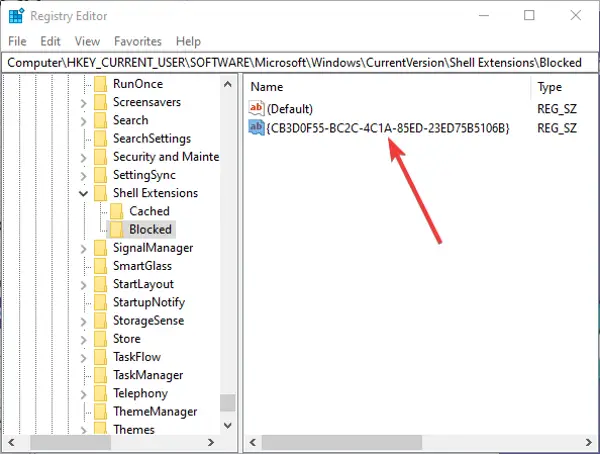Select the TaskManager folder icon
Image resolution: width=600 pixels, height=454 pixels.
coord(101,375)
